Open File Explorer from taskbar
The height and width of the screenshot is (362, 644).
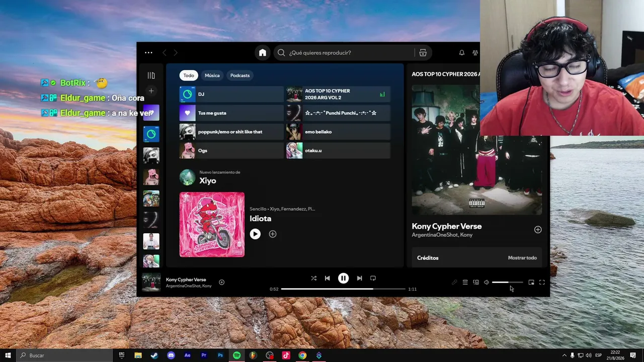coord(138,355)
